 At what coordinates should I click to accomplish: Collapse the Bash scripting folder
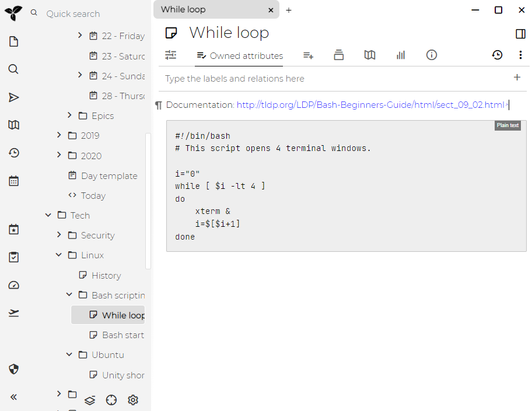[69, 294]
